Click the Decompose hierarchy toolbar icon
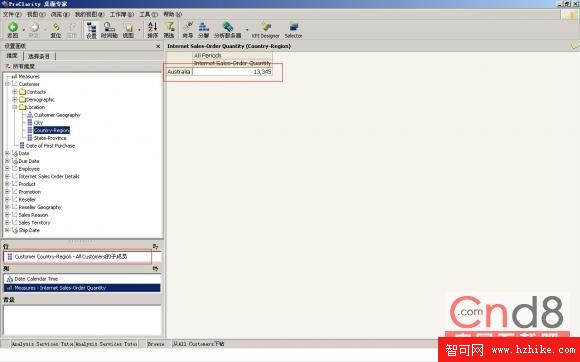This screenshot has height=362, width=580. (203, 30)
